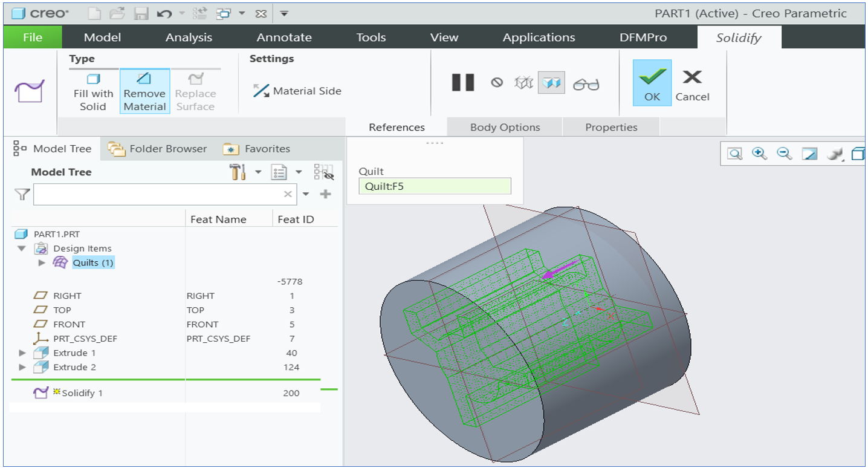Screen dimensions: 868x468
Task: Click the Pause feature icon
Action: (463, 83)
